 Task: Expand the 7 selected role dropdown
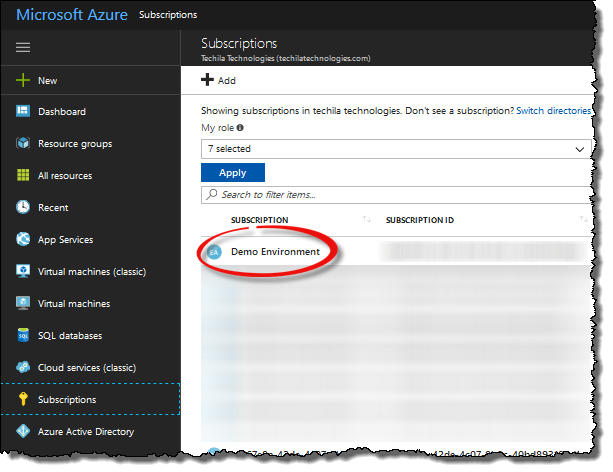coord(396,149)
